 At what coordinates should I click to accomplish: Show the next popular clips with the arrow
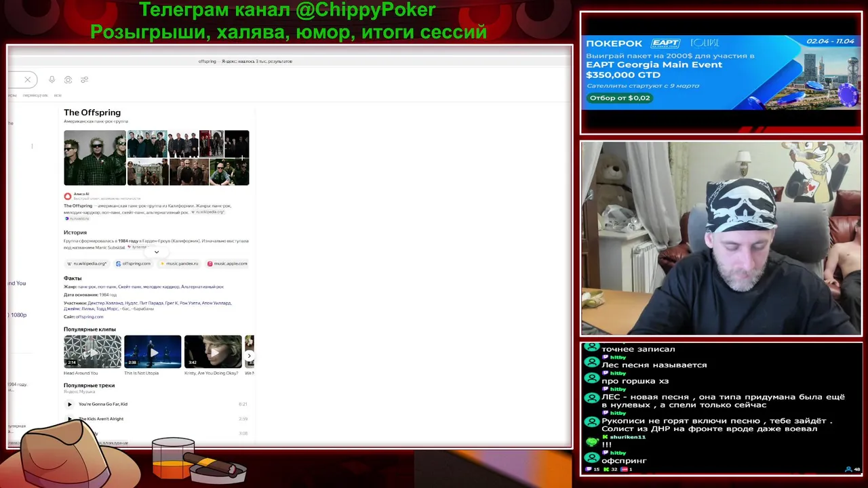[x=249, y=356]
